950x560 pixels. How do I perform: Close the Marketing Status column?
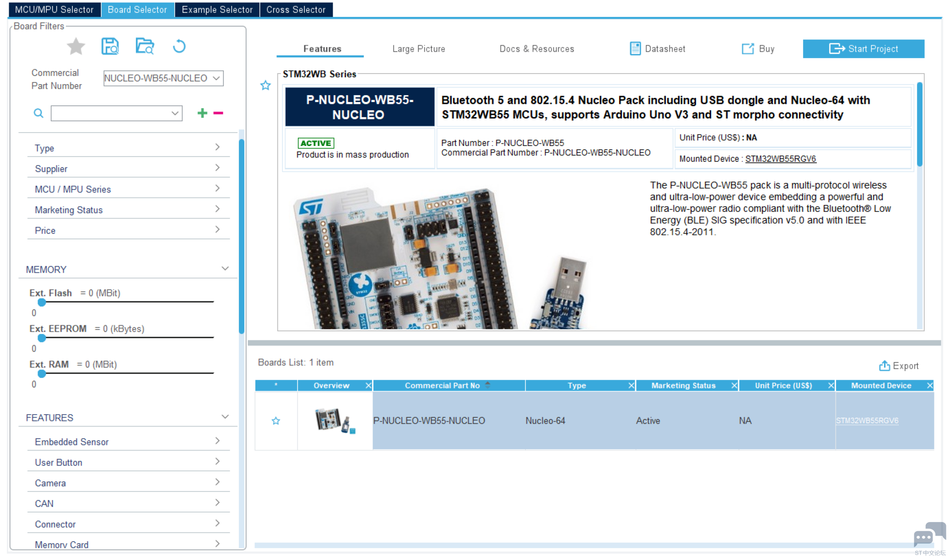(734, 386)
